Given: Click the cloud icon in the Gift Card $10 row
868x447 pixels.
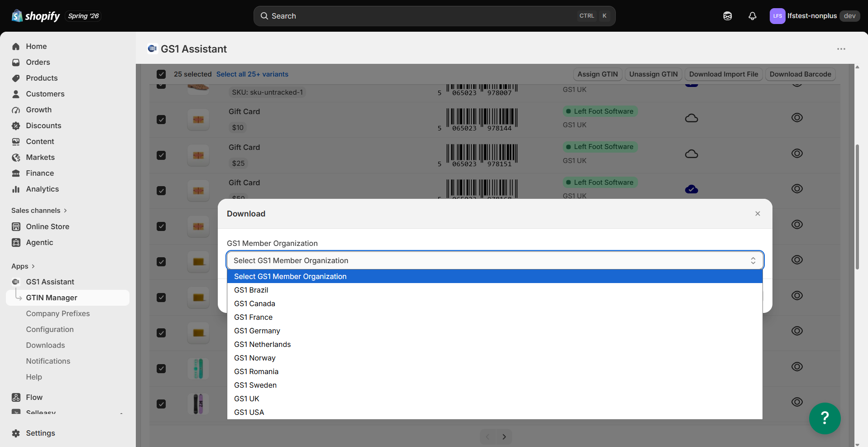Looking at the screenshot, I should coord(691,118).
